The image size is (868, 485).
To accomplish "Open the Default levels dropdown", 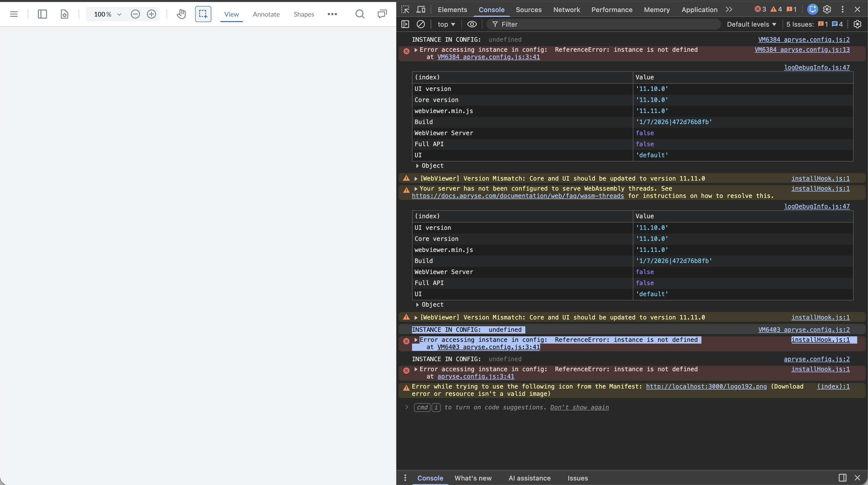I will [x=751, y=24].
